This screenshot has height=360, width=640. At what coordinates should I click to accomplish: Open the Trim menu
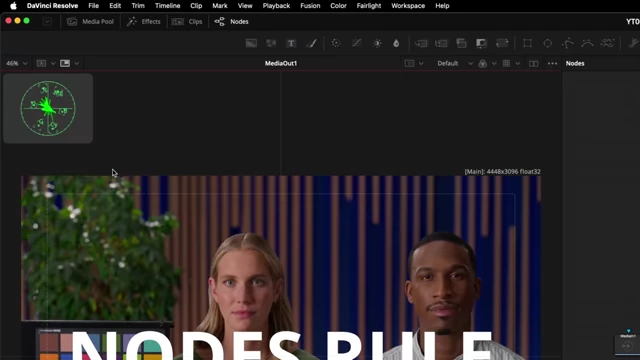(138, 6)
